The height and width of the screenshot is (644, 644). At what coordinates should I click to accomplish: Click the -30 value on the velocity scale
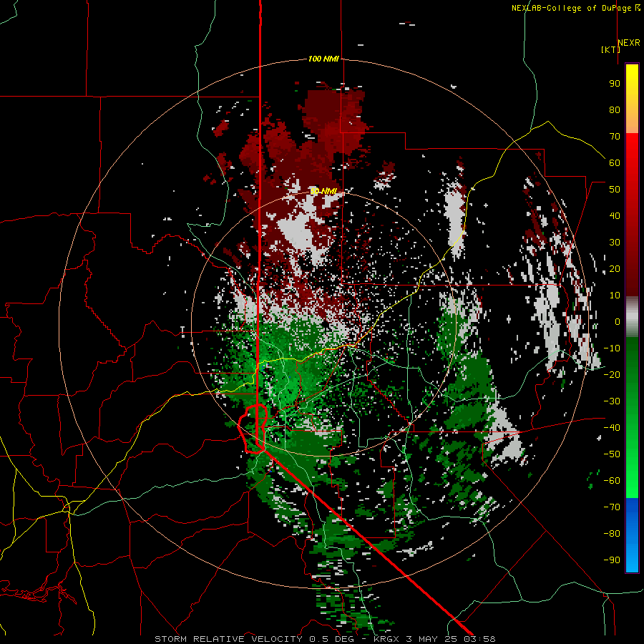(x=612, y=401)
